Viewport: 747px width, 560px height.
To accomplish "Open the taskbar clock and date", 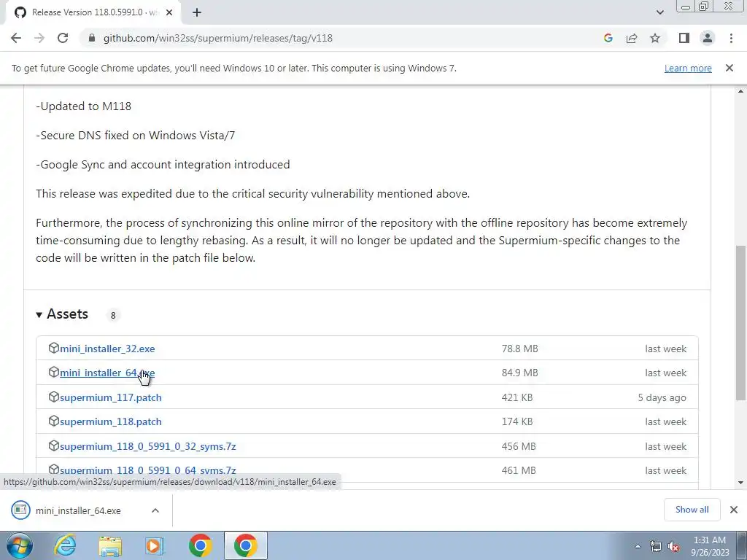I will pos(710,546).
